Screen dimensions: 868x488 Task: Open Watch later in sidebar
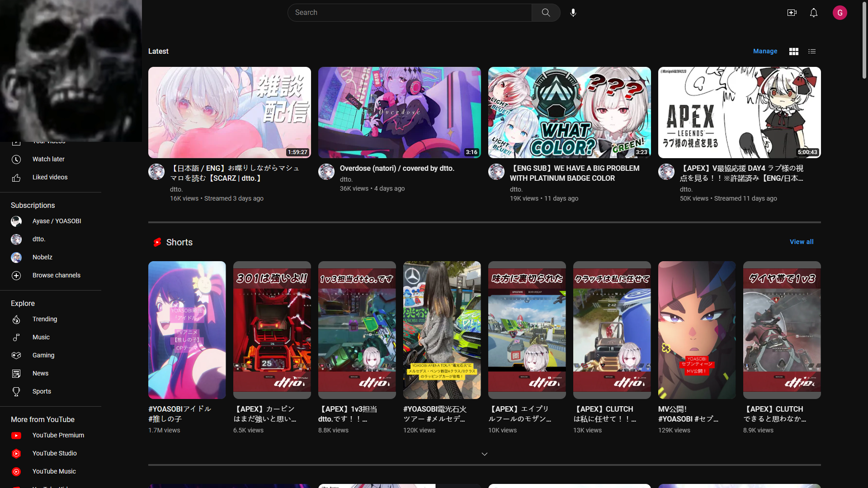pos(48,159)
